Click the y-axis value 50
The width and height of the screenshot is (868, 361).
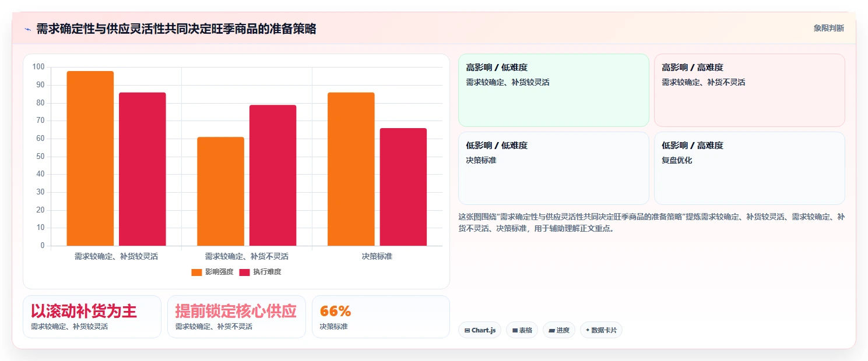point(40,157)
